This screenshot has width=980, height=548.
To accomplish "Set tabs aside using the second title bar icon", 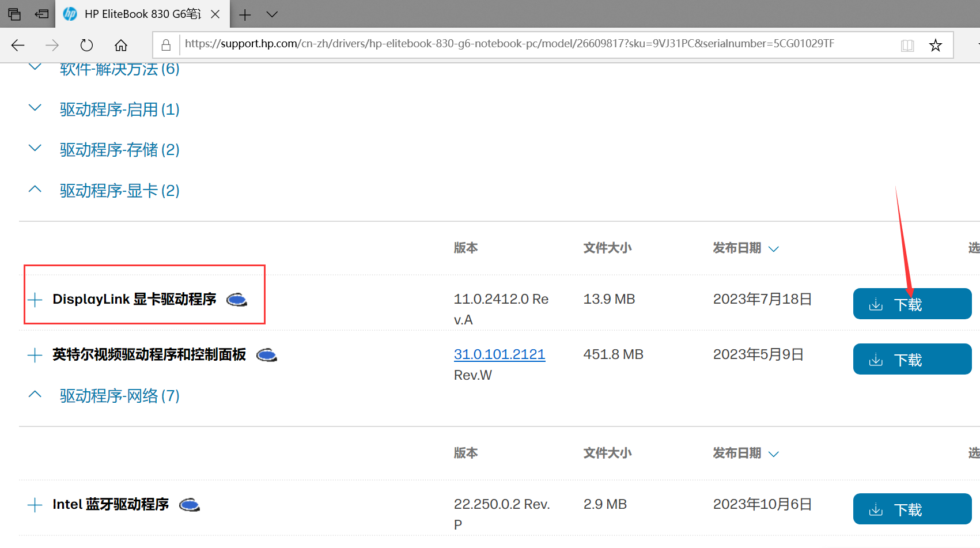I will coord(41,14).
